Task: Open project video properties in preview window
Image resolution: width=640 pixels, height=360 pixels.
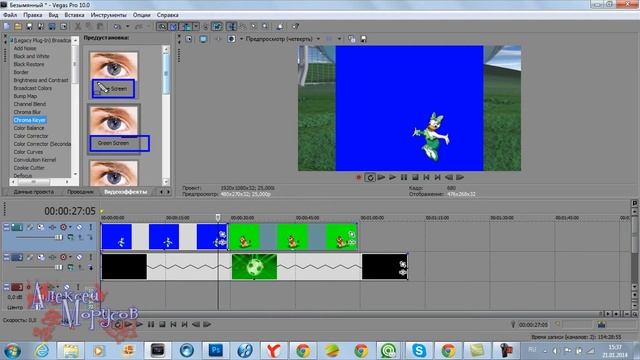Action: pyautogui.click(x=189, y=39)
